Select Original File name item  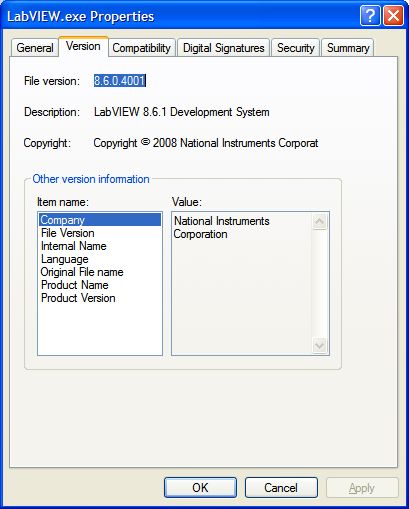[100, 272]
